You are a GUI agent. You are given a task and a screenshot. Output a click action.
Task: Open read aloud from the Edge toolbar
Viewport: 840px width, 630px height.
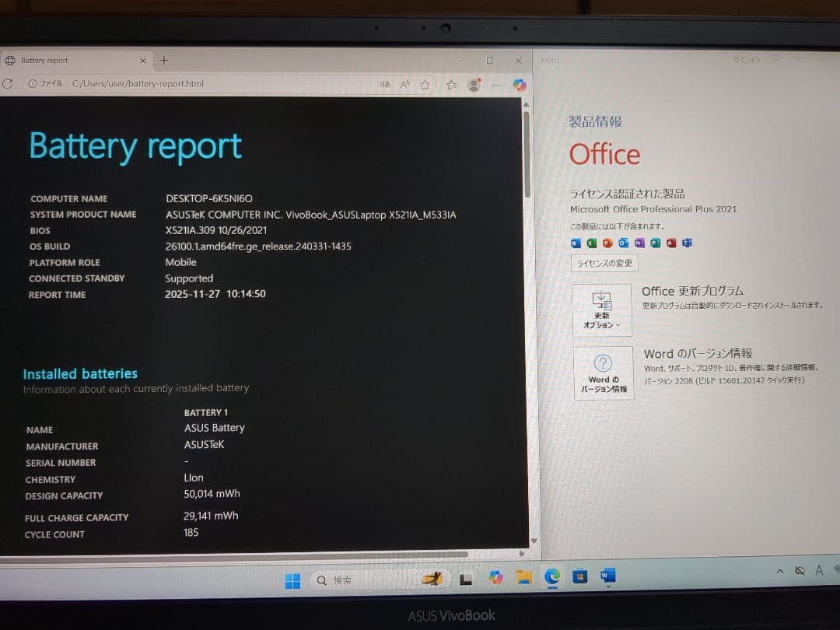404,85
